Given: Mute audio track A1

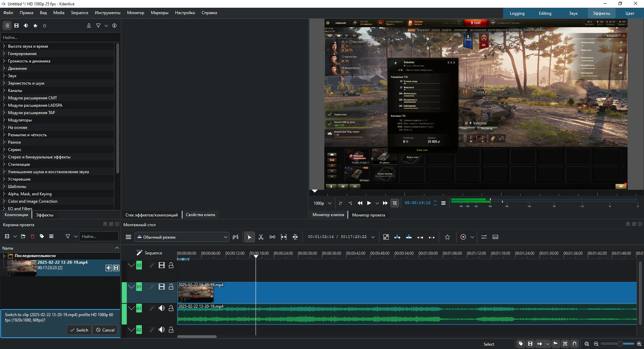Looking at the screenshot, I should (161, 308).
